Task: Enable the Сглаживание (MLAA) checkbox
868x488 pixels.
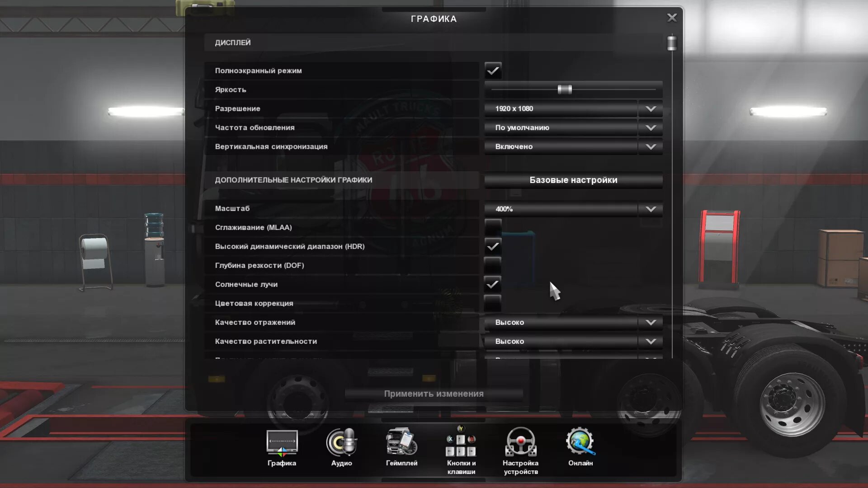Action: [493, 227]
